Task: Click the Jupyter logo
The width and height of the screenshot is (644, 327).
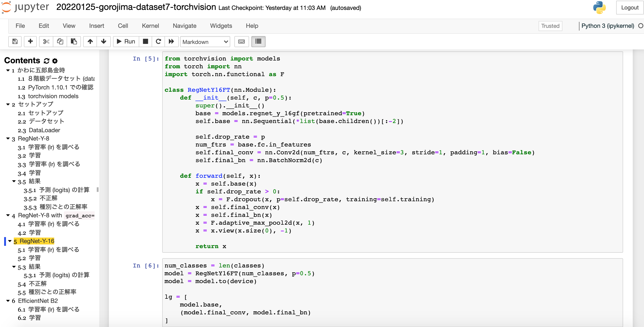Action: click(x=25, y=7)
